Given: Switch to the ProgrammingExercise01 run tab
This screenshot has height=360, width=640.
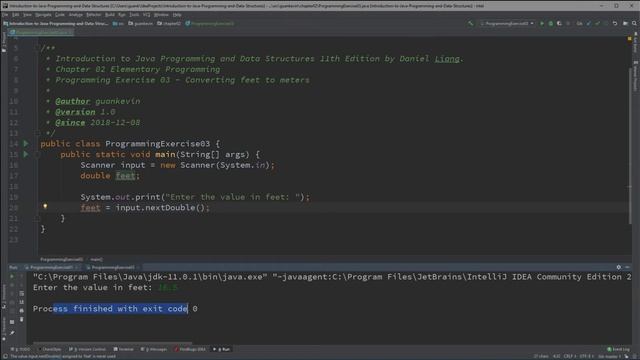Looking at the screenshot, I should pos(52,267).
